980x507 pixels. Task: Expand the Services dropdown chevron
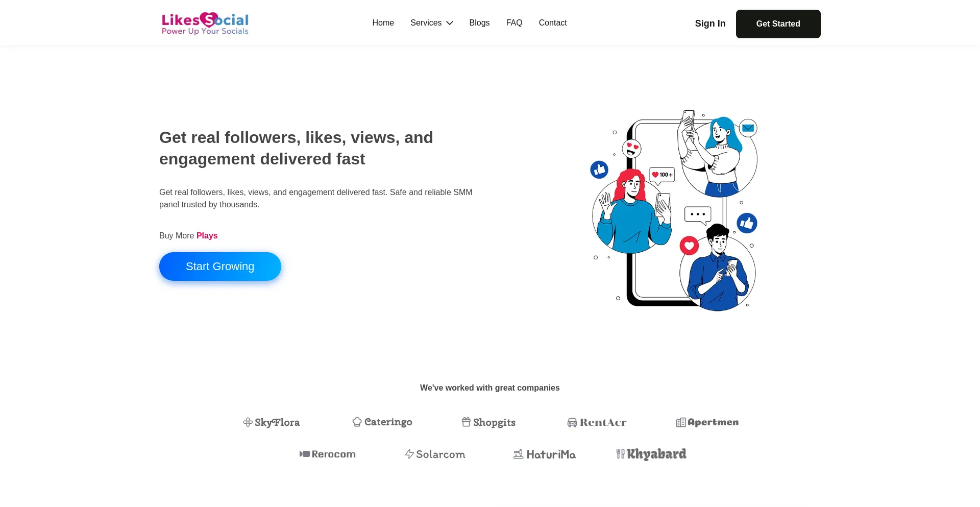(450, 23)
